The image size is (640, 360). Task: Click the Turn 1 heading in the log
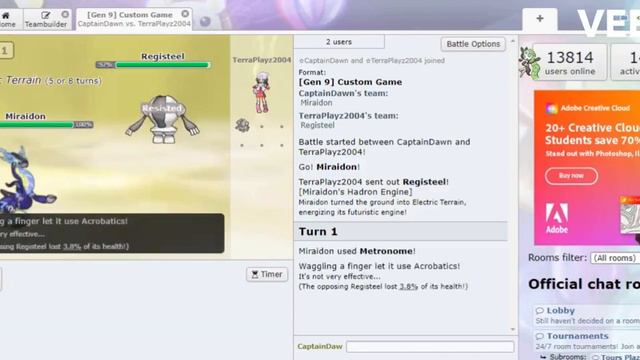318,231
